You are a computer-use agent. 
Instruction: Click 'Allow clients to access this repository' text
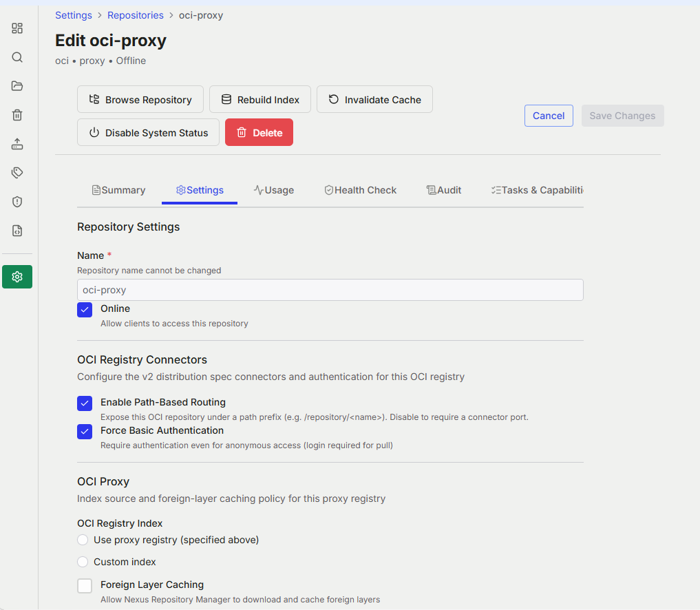tap(174, 324)
